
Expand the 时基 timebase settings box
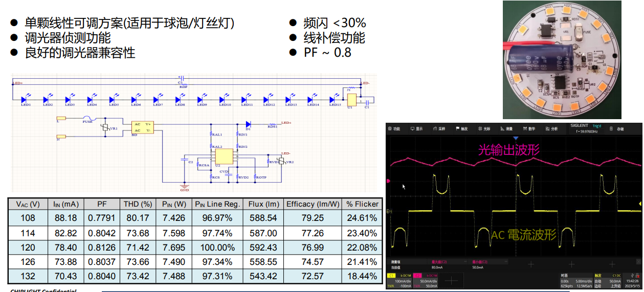point(578,280)
